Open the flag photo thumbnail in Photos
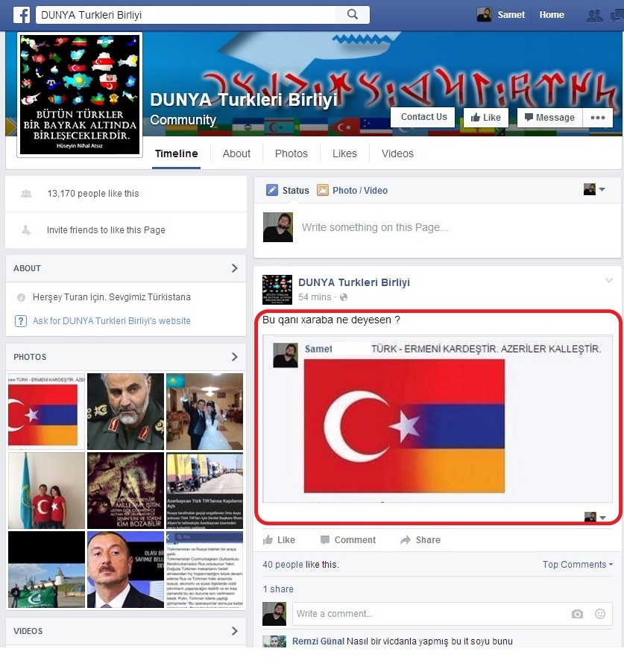Screen dimensions: 624x672 (x=46, y=411)
